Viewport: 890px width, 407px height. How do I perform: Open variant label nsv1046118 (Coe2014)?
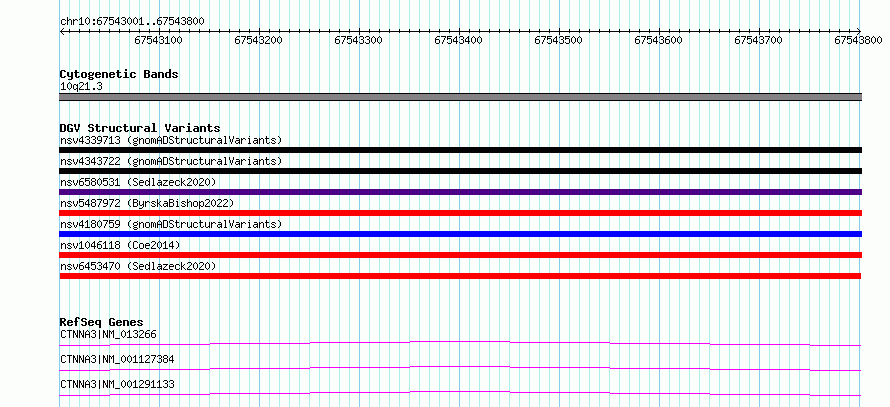click(x=120, y=245)
